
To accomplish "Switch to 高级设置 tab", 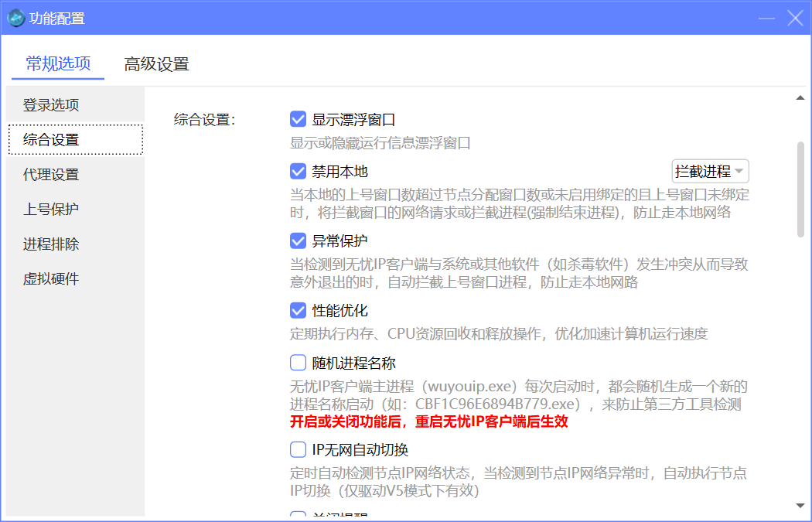I will click(156, 64).
